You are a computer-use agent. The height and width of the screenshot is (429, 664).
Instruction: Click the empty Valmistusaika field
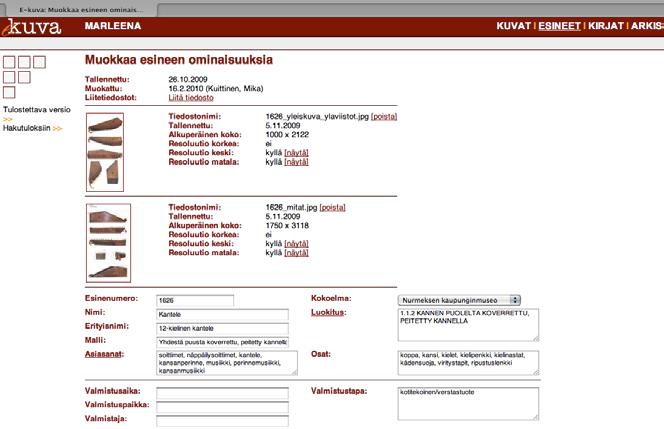coord(222,393)
